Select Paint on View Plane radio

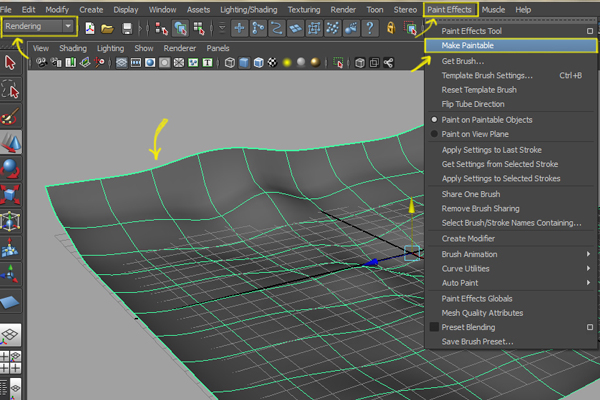(434, 134)
